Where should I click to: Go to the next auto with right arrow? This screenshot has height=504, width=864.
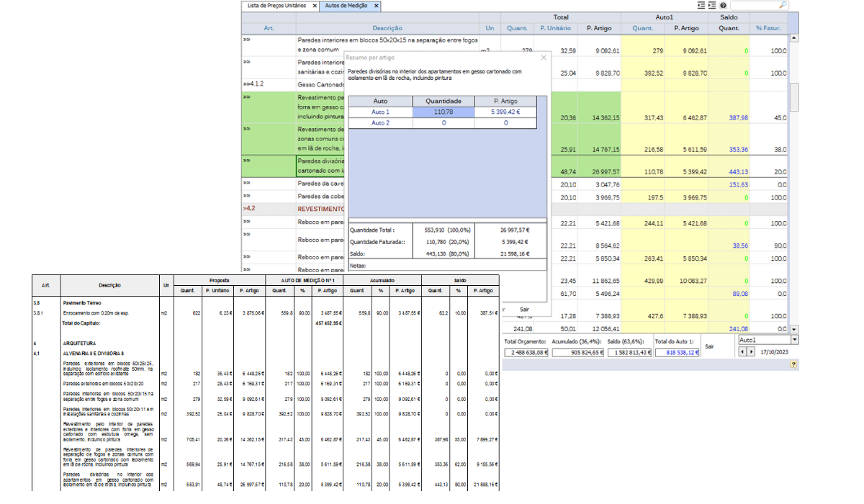(752, 351)
